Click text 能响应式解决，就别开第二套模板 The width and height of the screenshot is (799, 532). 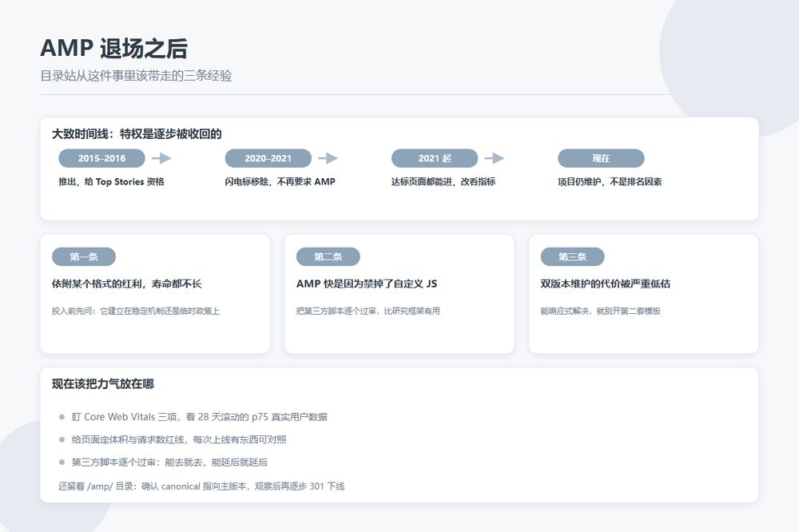point(600,311)
